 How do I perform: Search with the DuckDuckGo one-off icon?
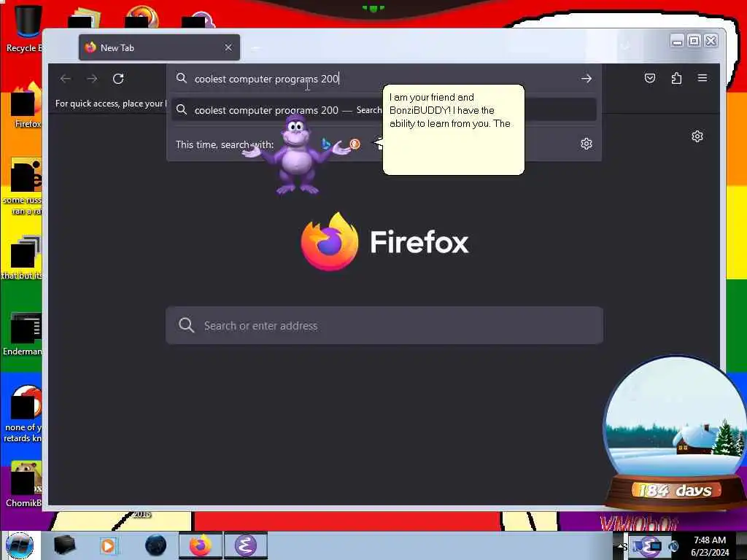pyautogui.click(x=355, y=144)
